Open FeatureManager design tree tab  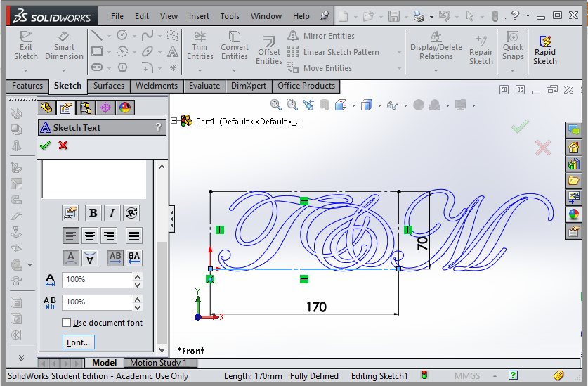click(46, 108)
